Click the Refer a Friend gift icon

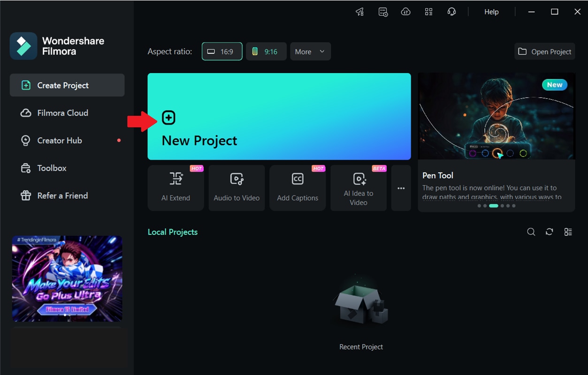(x=26, y=195)
